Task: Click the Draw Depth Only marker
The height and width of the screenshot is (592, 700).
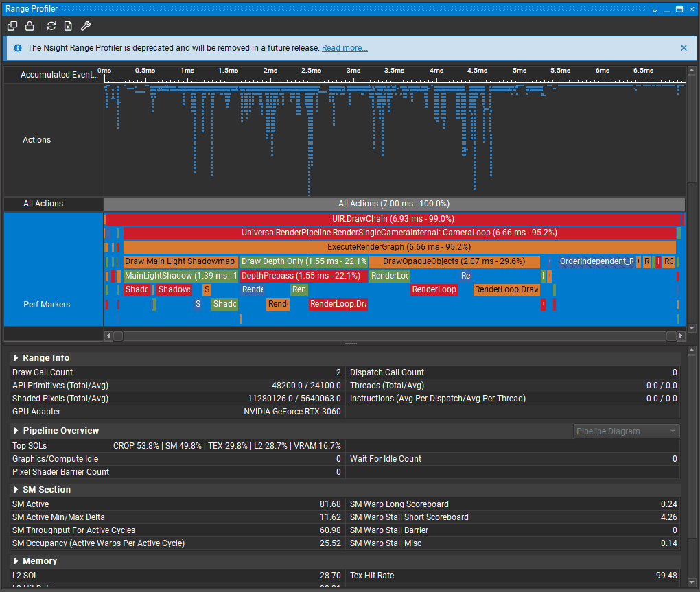Action: (x=303, y=261)
